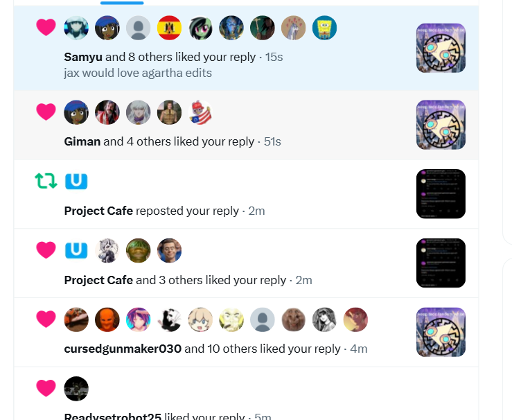This screenshot has height=420, width=512.
Task: Select the active tab with blue underline
Action: click(122, 3)
